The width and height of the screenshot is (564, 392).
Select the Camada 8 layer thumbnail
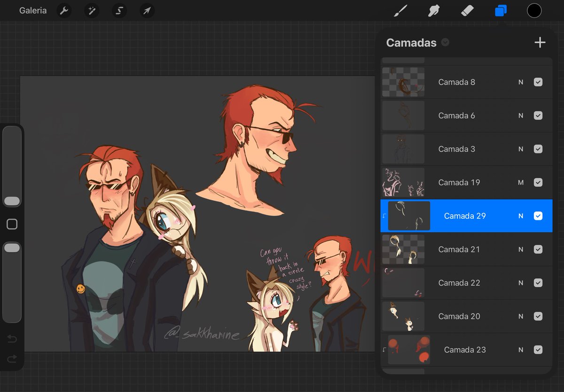pyautogui.click(x=403, y=82)
